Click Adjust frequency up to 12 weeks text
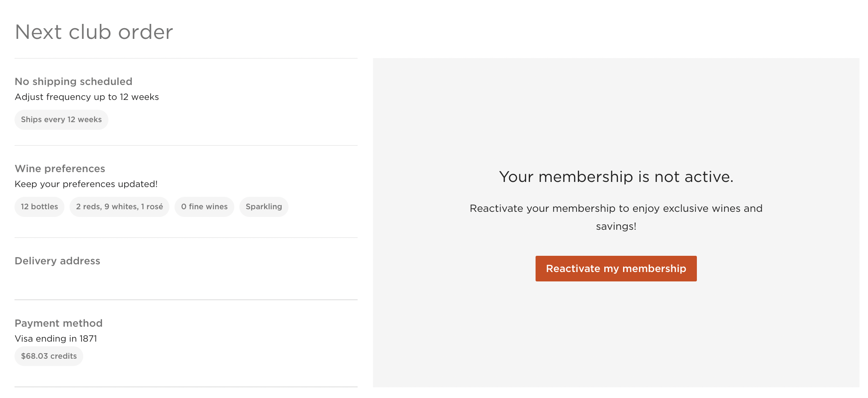The height and width of the screenshot is (398, 868). pyautogui.click(x=87, y=97)
